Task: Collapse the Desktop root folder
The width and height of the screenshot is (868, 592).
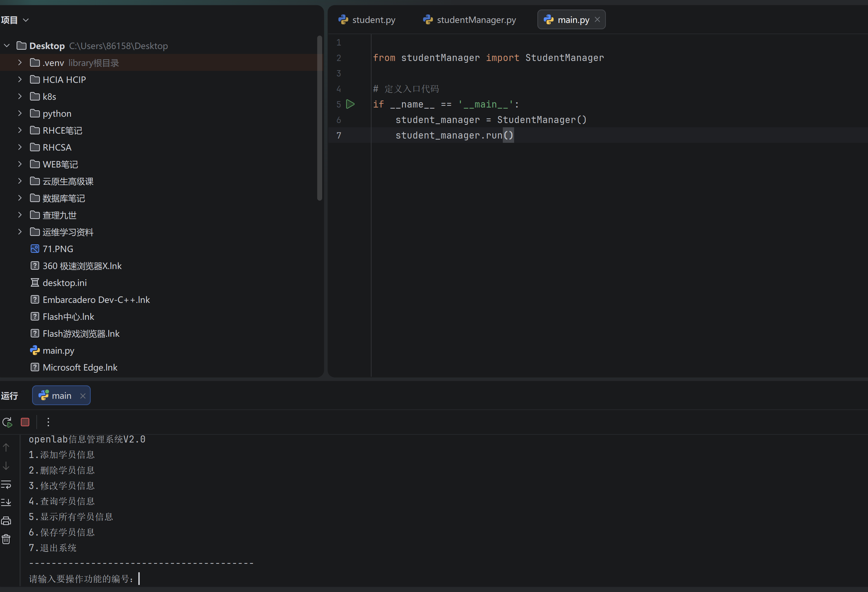Action: [x=7, y=45]
